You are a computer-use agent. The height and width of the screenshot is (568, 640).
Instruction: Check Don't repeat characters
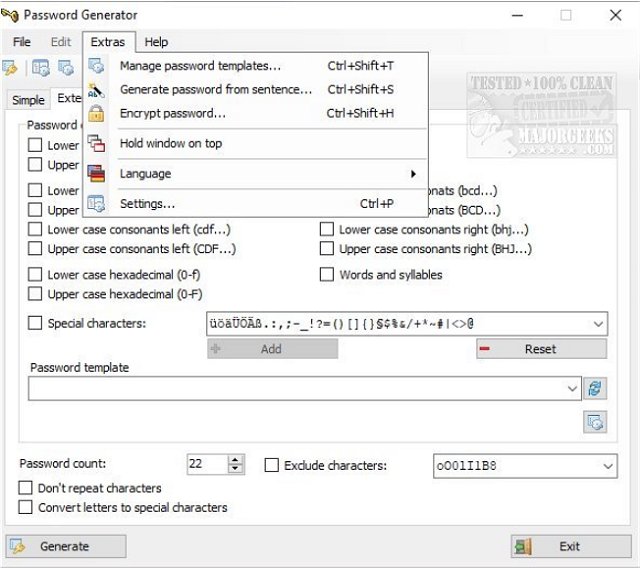pyautogui.click(x=25, y=488)
